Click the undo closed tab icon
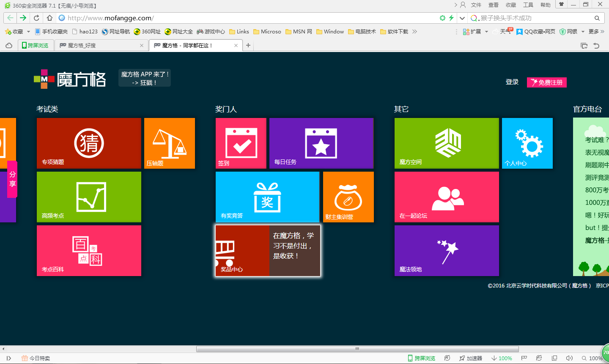 coord(596,46)
